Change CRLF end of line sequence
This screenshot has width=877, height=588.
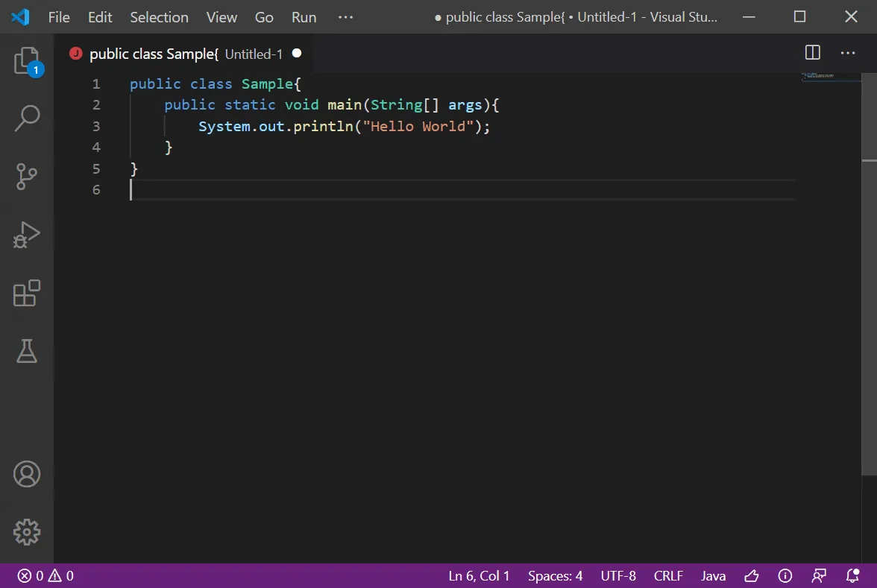[x=668, y=575]
